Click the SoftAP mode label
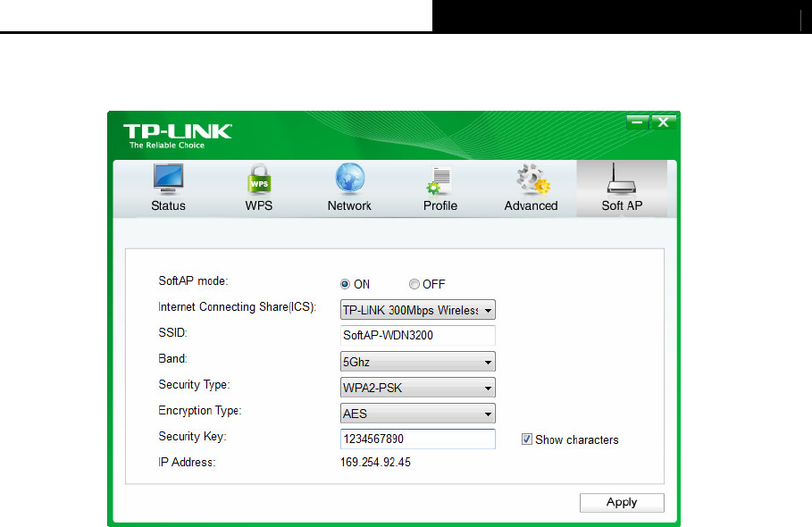This screenshot has width=812, height=527. (x=193, y=281)
